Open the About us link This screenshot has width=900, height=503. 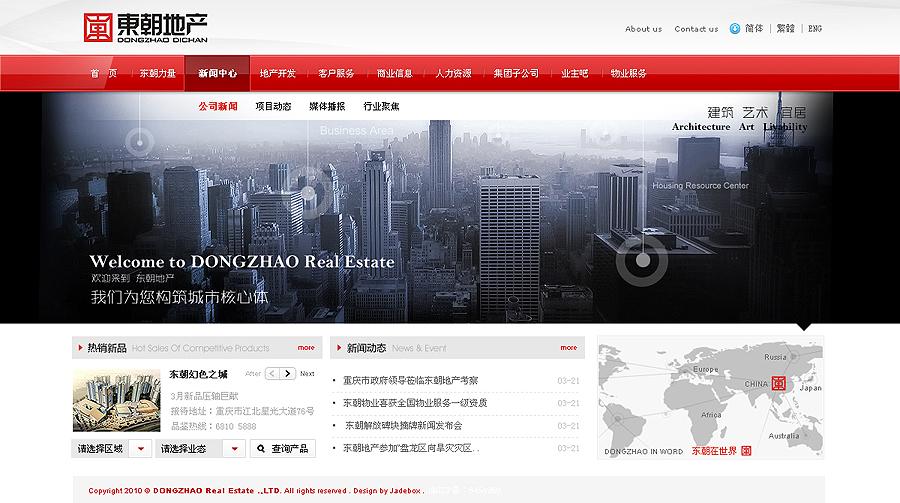tap(643, 29)
